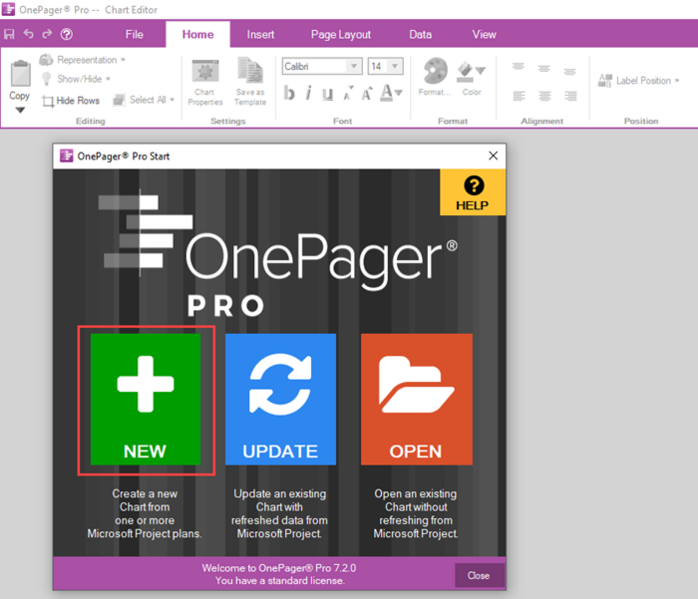Click the Close button in the purple footer
698x599 pixels.
[x=479, y=575]
